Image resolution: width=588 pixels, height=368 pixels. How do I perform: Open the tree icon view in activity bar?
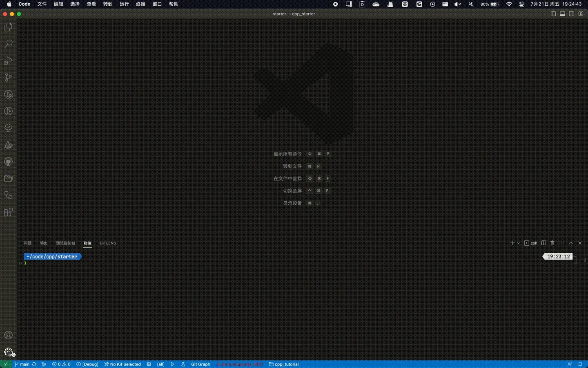8,128
